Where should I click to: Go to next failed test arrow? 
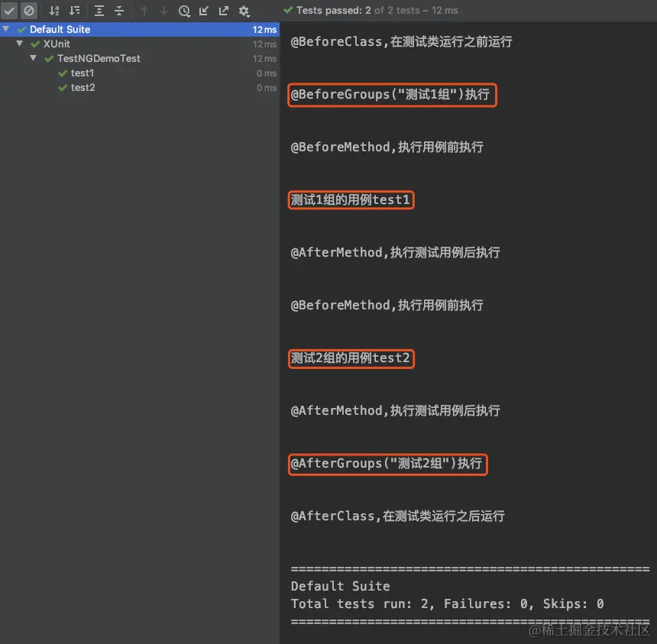point(163,11)
